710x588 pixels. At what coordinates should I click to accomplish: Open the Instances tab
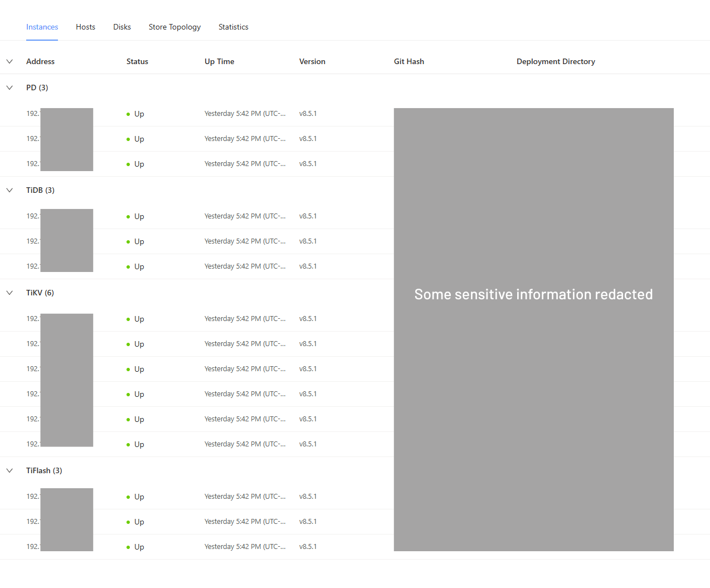point(42,27)
